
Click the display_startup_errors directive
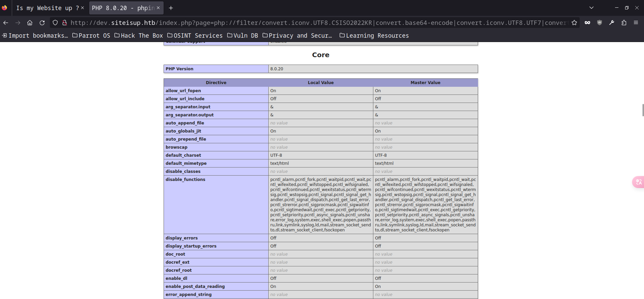191,246
